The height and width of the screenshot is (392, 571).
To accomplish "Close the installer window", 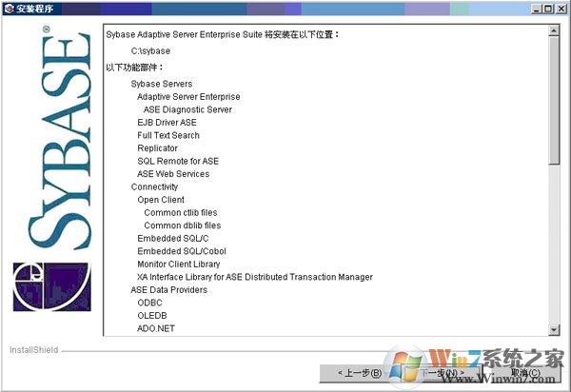I will (x=561, y=9).
